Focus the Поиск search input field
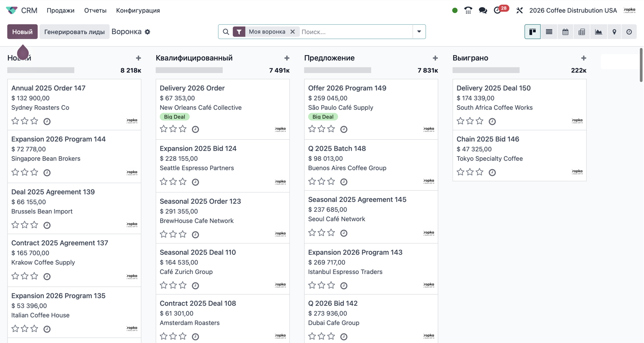 [x=356, y=32]
